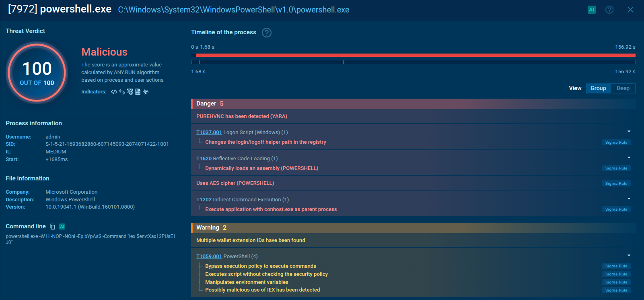Collapse the T1059.001 PowerShell section
The height and width of the screenshot is (300, 644).
click(629, 256)
